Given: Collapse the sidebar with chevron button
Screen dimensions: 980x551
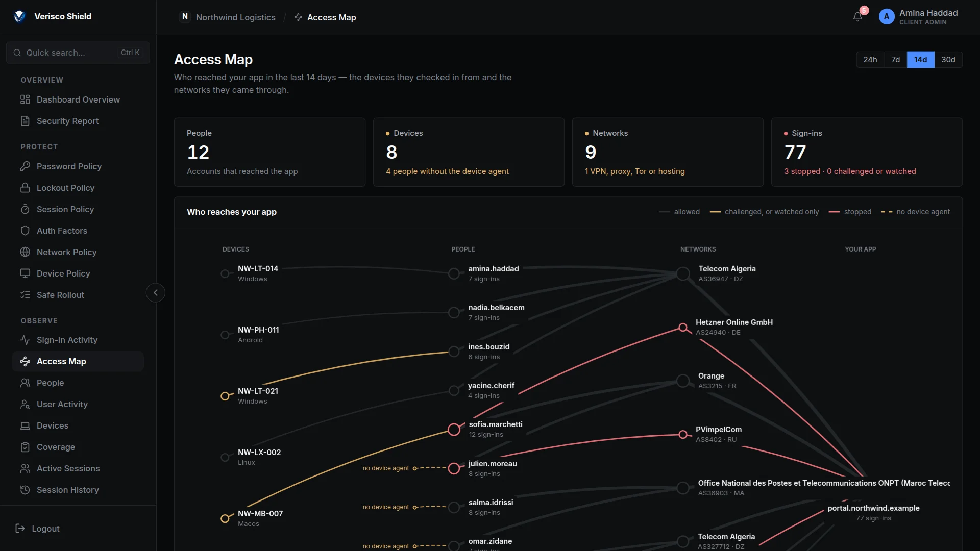Looking at the screenshot, I should click(x=156, y=293).
